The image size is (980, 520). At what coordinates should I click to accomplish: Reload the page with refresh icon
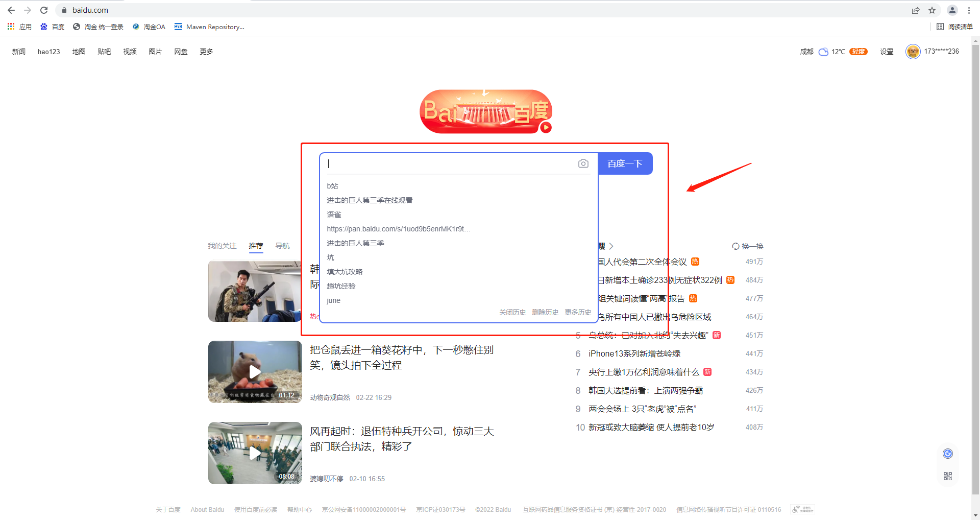click(x=44, y=10)
